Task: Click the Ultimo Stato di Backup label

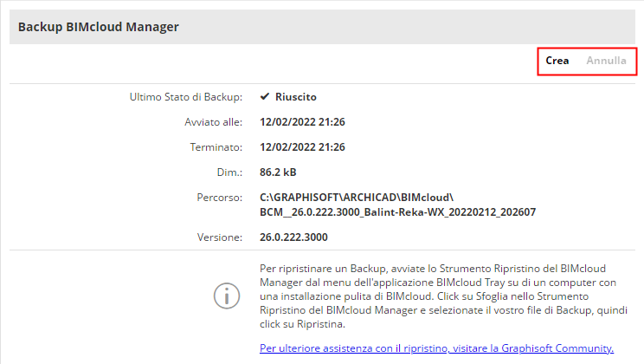Action: click(185, 97)
